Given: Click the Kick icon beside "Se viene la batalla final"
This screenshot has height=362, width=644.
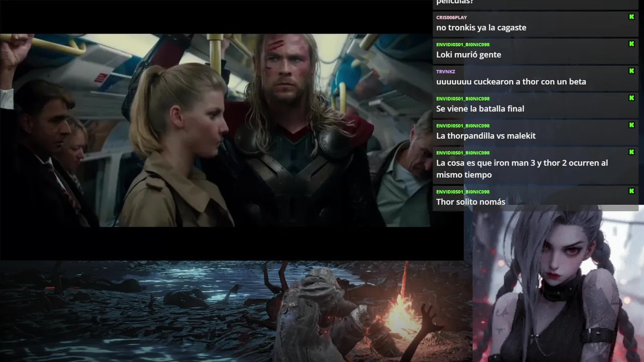Looking at the screenshot, I should (631, 98).
